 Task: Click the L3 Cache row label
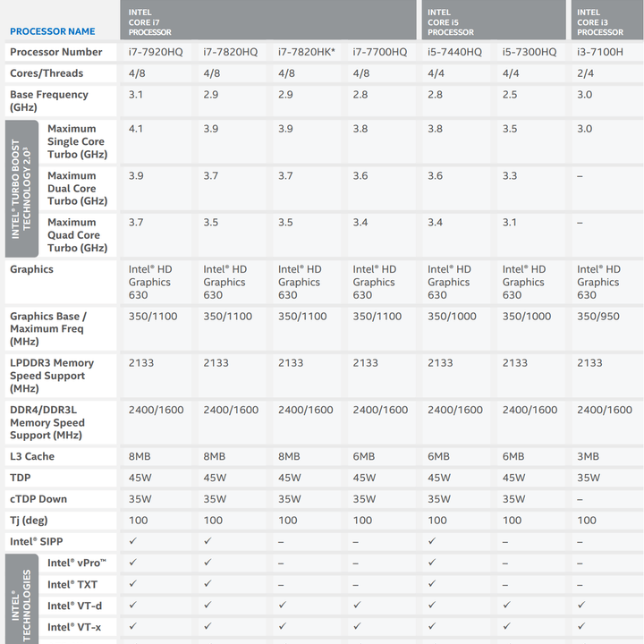pyautogui.click(x=32, y=456)
